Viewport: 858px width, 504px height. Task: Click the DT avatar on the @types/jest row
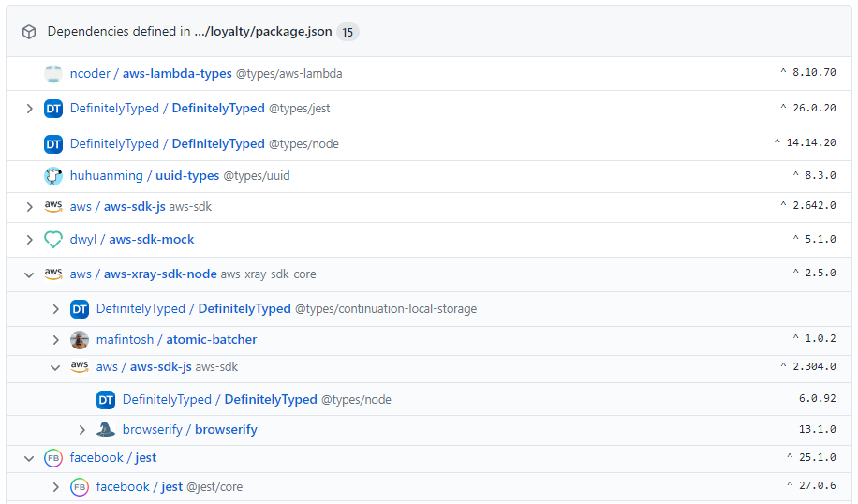tap(53, 109)
